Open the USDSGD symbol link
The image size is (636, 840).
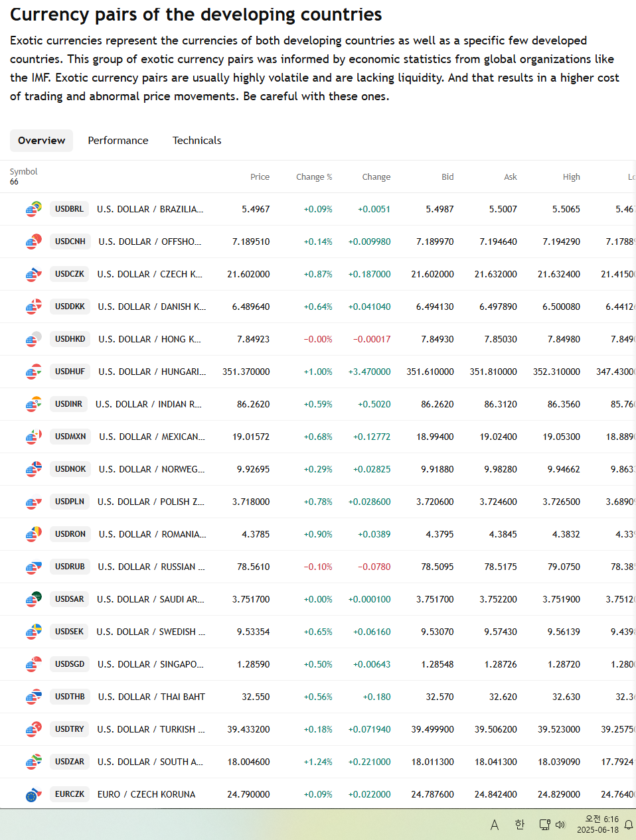70,664
